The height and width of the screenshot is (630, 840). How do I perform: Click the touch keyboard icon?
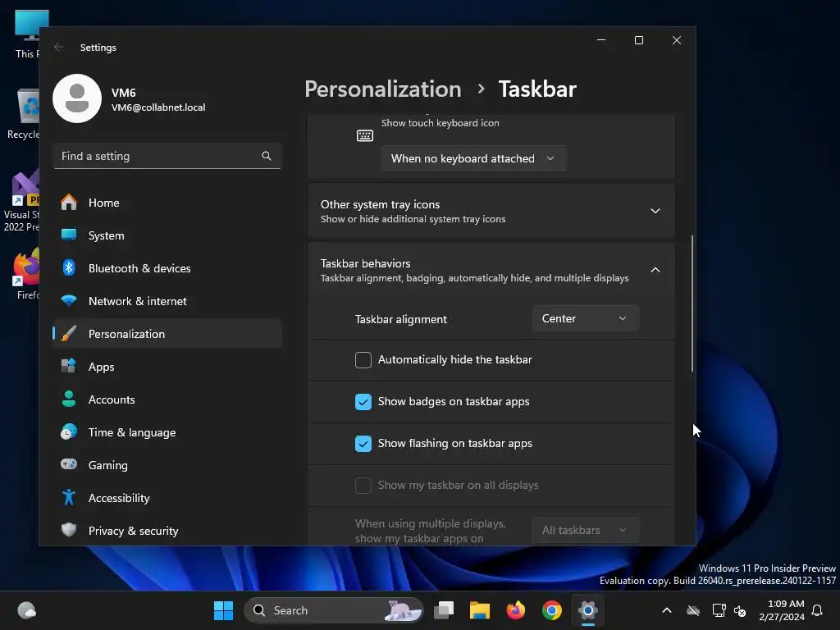pos(365,135)
